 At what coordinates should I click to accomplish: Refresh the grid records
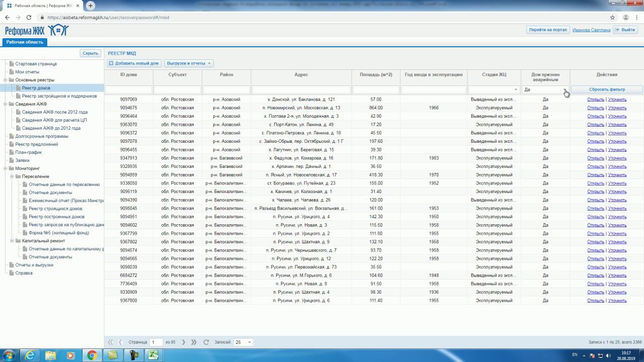click(x=206, y=342)
